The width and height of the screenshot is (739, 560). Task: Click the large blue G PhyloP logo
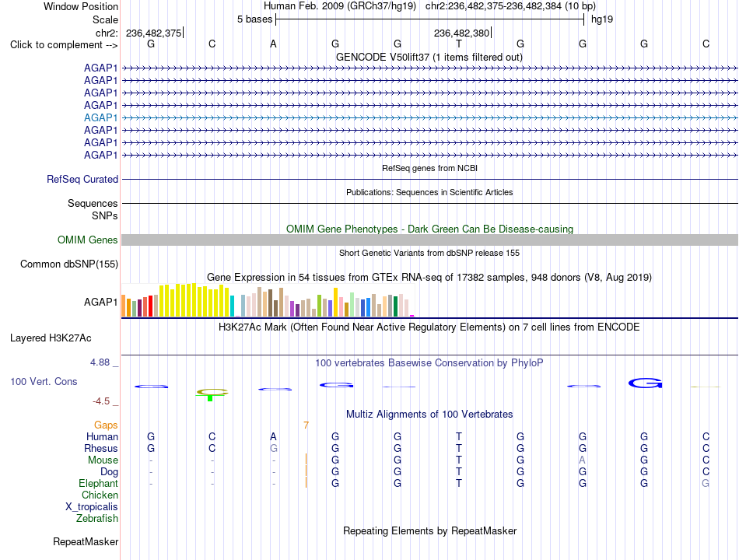(645, 383)
